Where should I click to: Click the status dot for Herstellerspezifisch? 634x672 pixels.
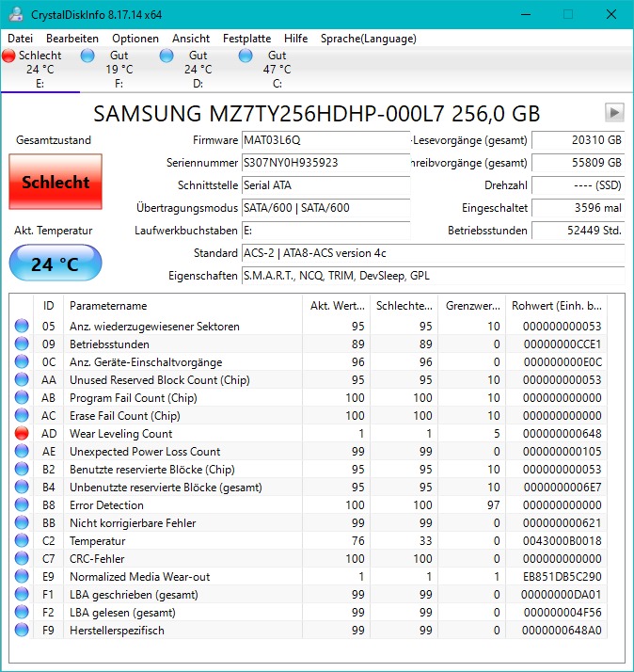tap(22, 630)
